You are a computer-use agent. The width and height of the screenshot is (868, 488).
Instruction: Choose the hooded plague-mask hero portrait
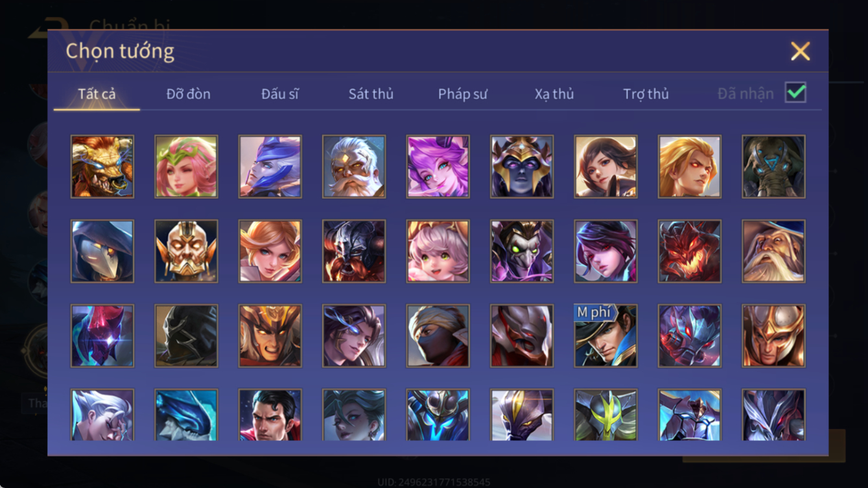click(x=102, y=251)
